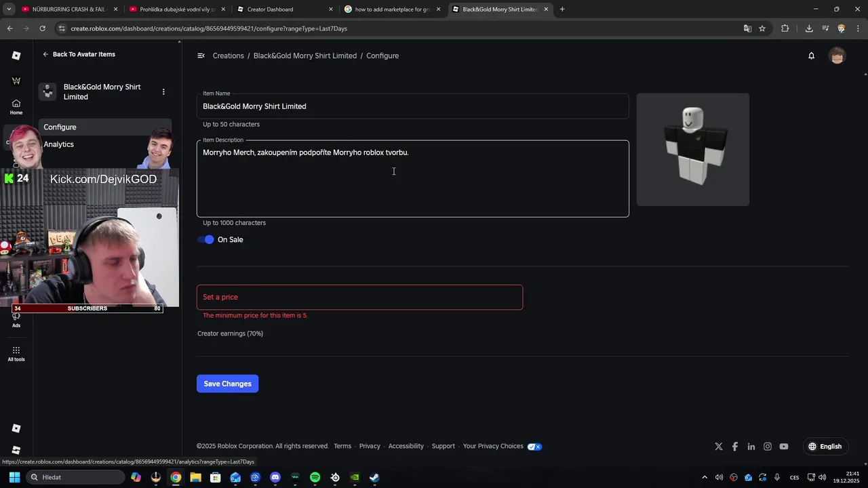This screenshot has height=488, width=868.
Task: Bookmark this page with the star
Action: click(x=762, y=28)
